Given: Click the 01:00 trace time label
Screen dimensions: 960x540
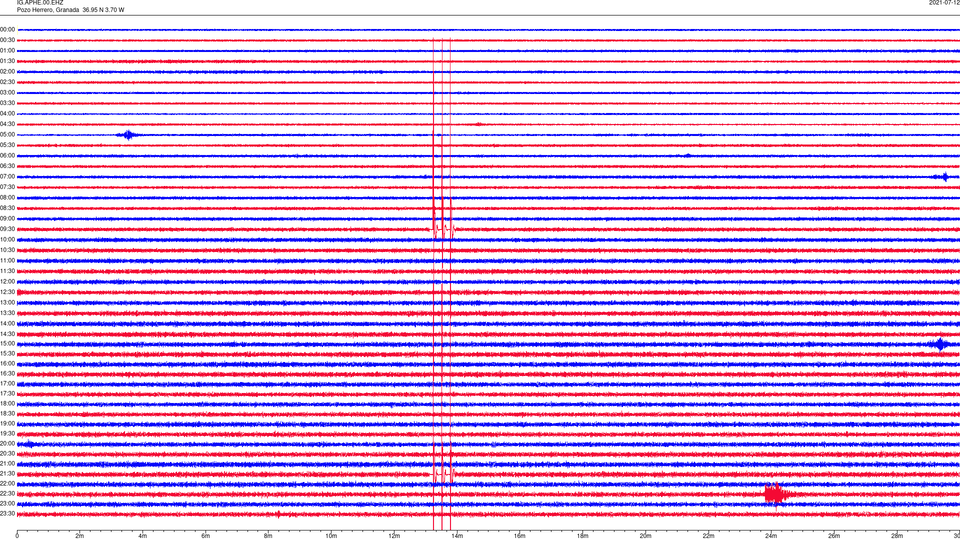Looking at the screenshot, I should click(7, 50).
